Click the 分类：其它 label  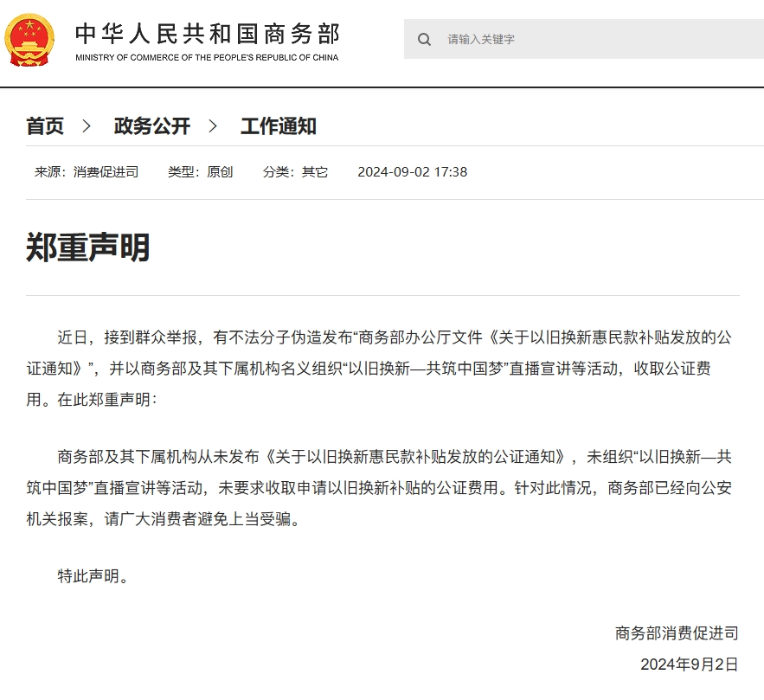[295, 171]
